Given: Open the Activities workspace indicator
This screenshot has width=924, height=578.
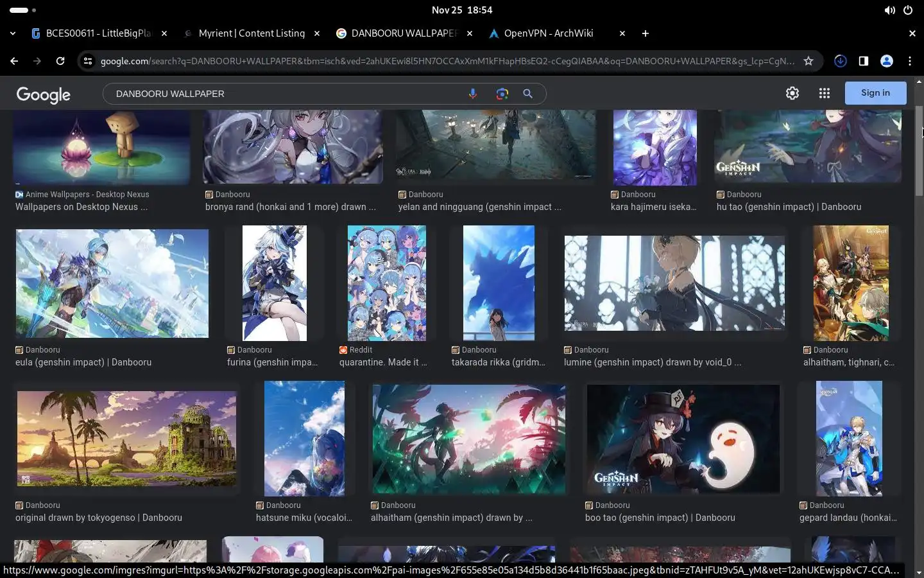Looking at the screenshot, I should point(23,10).
